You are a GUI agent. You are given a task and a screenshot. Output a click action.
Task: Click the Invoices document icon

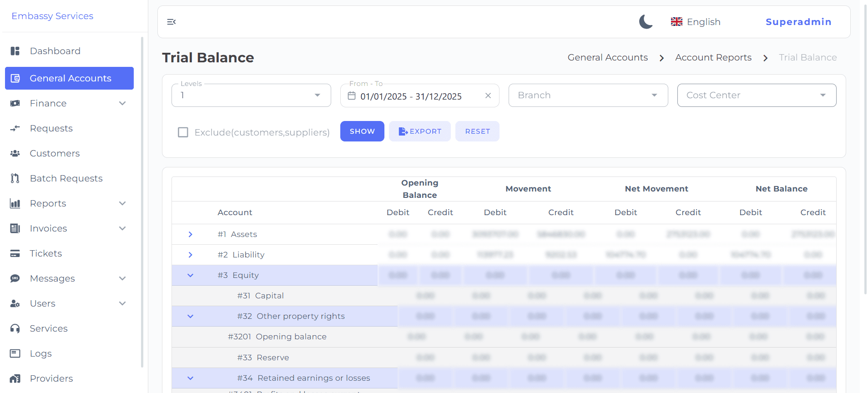tap(15, 228)
